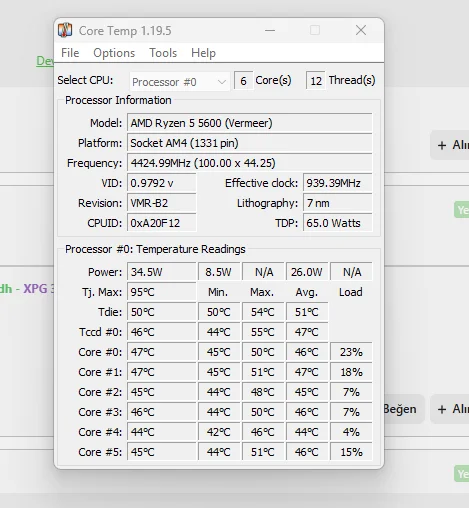Viewport: 469px width, 508px height.
Task: Open the Help menu
Action: 203,53
